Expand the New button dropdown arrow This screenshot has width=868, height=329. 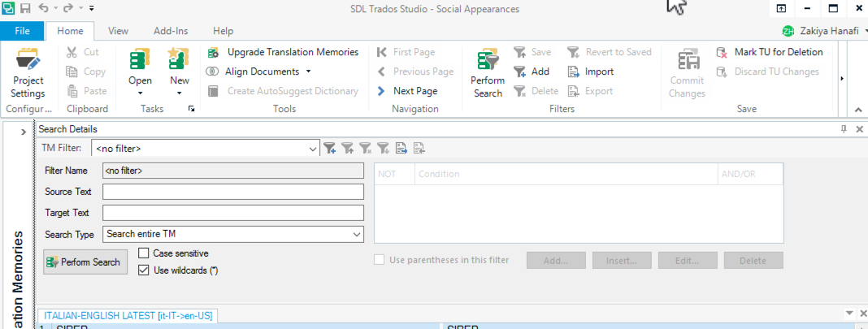point(180,93)
